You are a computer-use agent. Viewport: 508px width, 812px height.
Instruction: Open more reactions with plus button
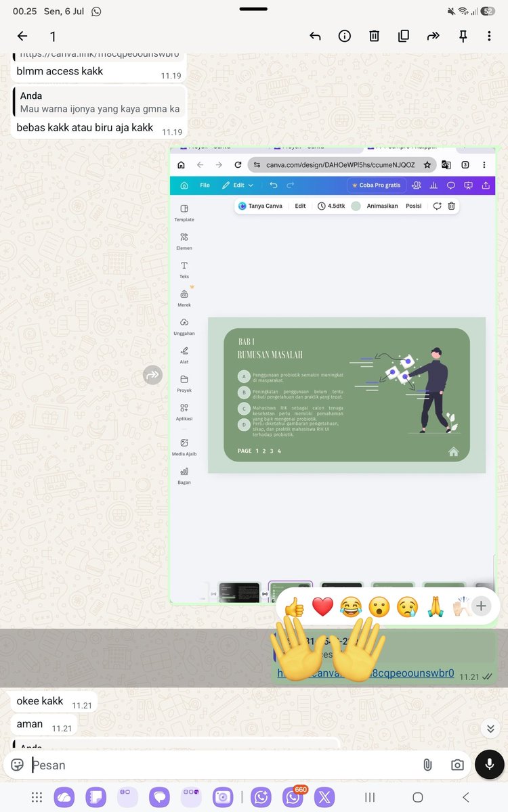point(481,606)
